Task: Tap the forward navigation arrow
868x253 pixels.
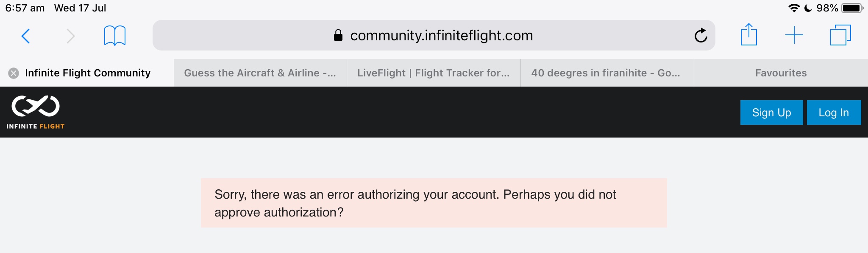Action: click(x=71, y=36)
